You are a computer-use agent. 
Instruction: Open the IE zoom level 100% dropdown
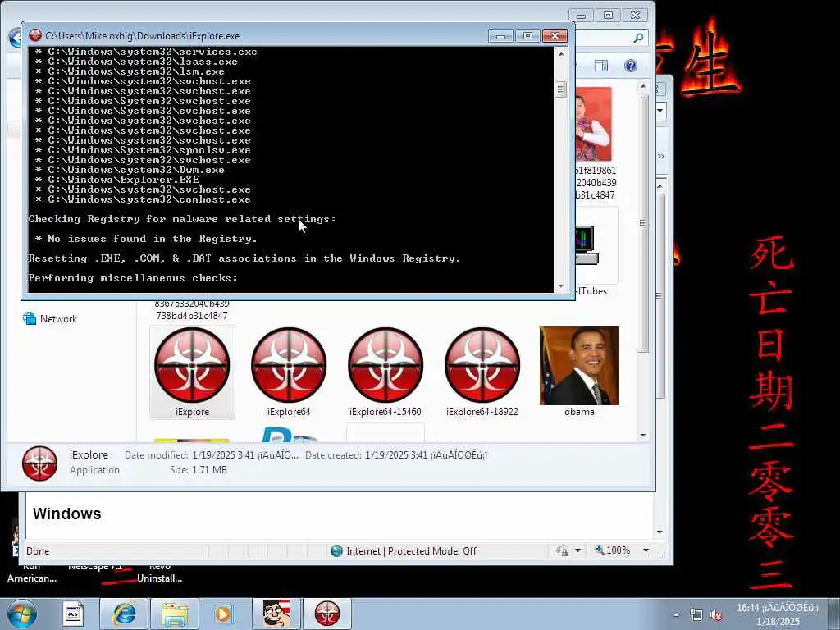click(x=646, y=550)
